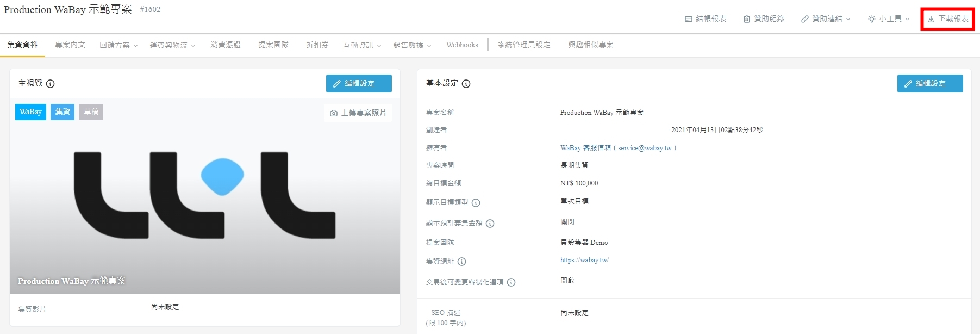Open the https://wabay.tw/ link
The height and width of the screenshot is (334, 980).
584,260
